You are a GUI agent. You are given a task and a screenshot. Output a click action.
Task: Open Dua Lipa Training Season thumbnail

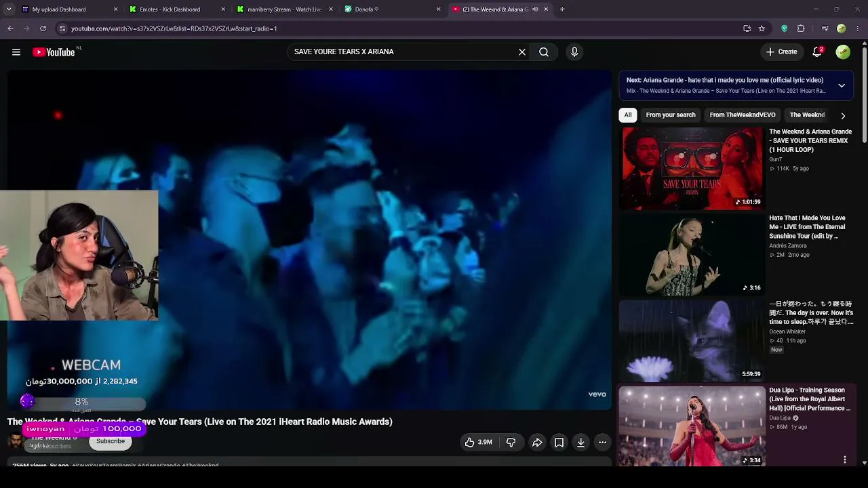click(692, 427)
